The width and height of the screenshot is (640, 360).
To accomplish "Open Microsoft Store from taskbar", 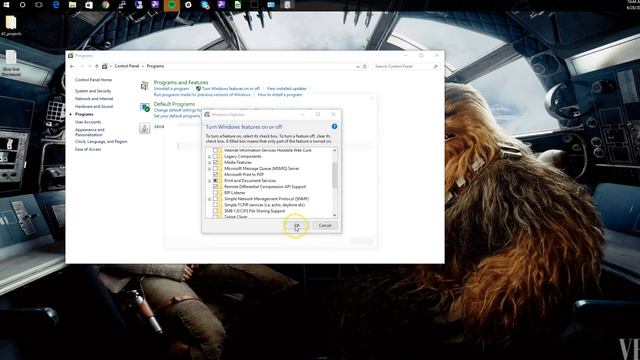I will (x=89, y=5).
